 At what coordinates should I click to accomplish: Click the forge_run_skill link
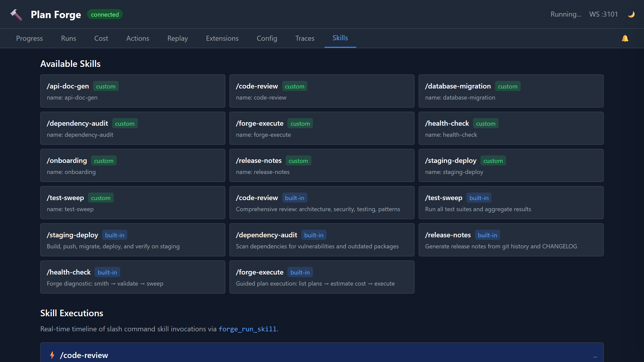point(247,329)
